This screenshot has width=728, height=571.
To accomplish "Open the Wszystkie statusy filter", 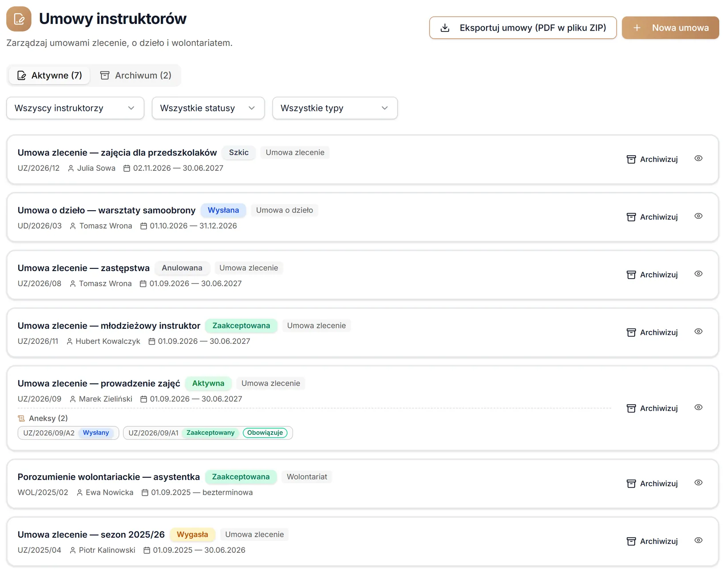I will [x=208, y=108].
